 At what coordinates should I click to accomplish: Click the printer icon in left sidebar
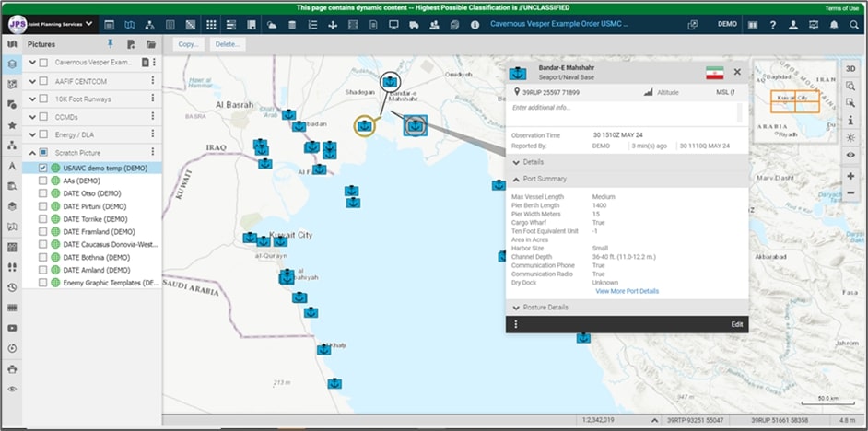(x=12, y=369)
